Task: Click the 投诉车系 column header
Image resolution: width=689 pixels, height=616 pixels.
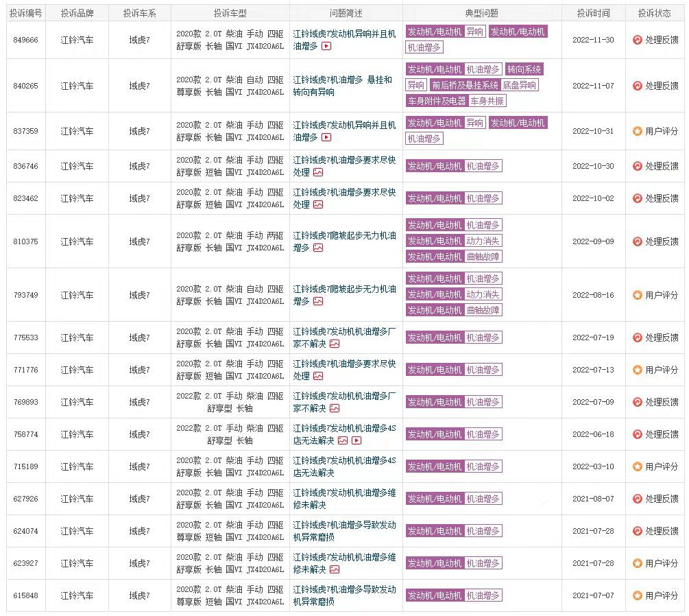Action: point(140,13)
